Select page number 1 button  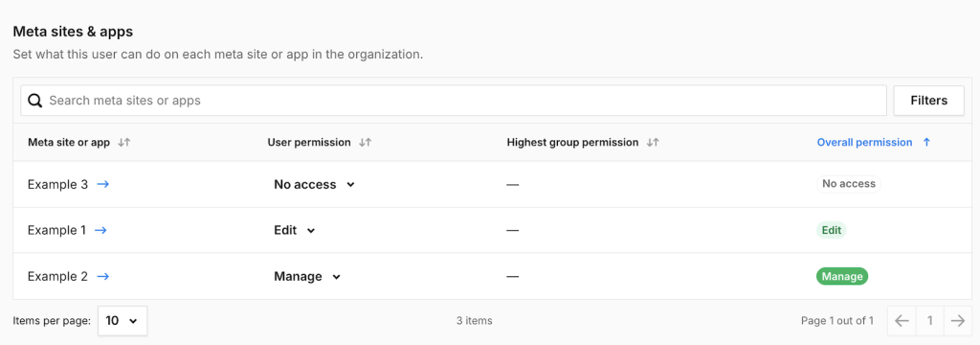click(930, 321)
